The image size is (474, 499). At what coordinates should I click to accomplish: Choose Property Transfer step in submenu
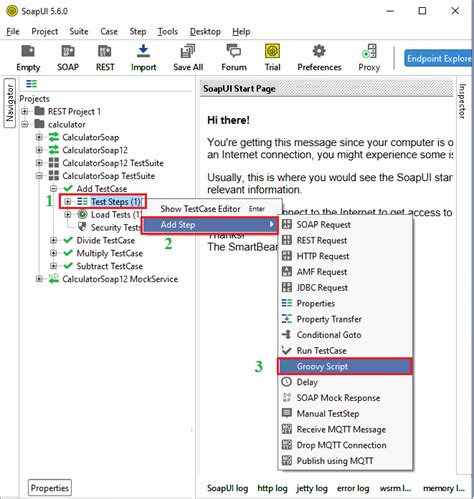[x=345, y=319]
